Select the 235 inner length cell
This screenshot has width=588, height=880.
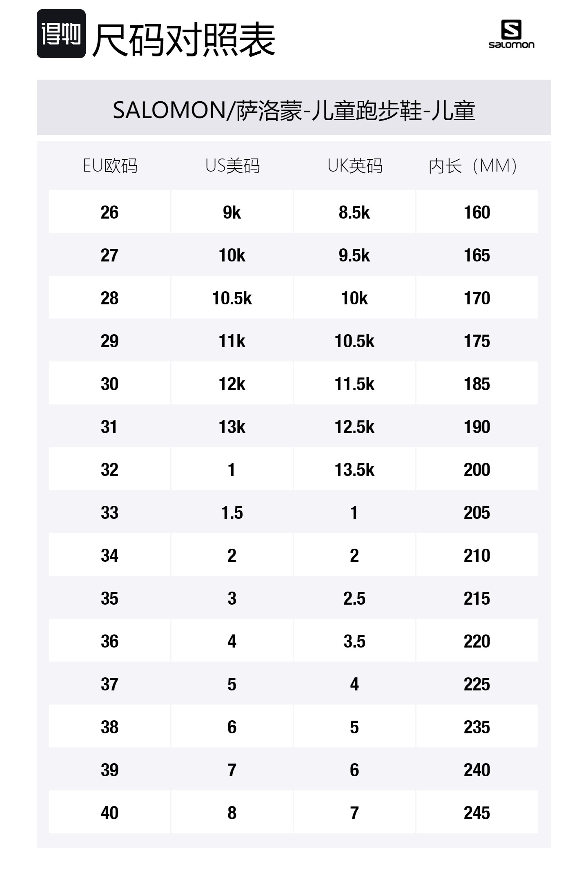click(477, 726)
